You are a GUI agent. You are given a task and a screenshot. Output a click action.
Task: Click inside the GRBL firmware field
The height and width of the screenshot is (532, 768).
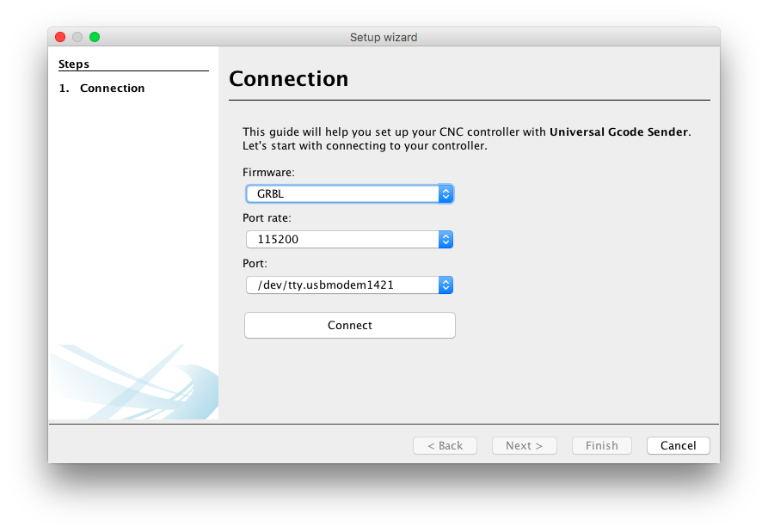click(335, 193)
